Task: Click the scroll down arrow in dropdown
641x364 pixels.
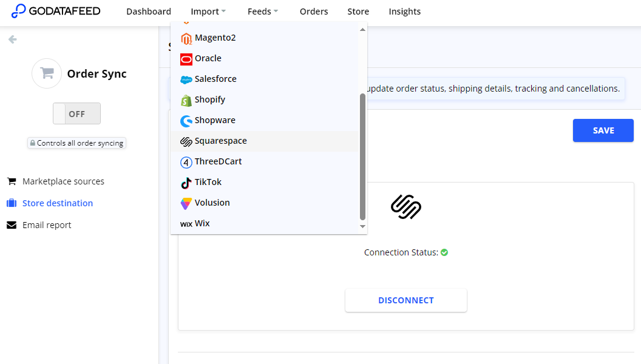Action: point(362,227)
